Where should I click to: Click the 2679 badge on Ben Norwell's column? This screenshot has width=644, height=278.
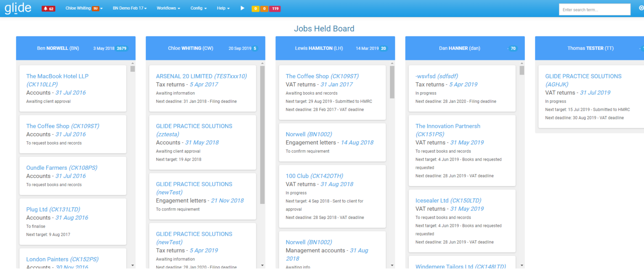122,48
